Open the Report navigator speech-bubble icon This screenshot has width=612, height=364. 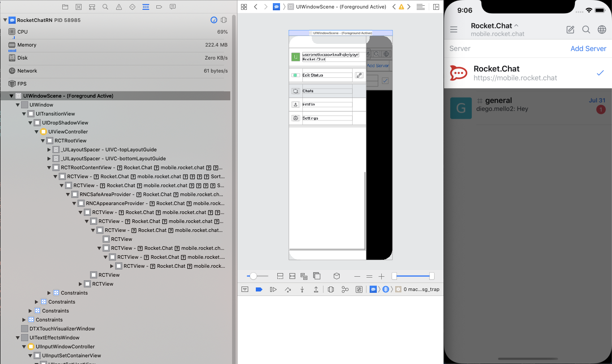coord(172,7)
